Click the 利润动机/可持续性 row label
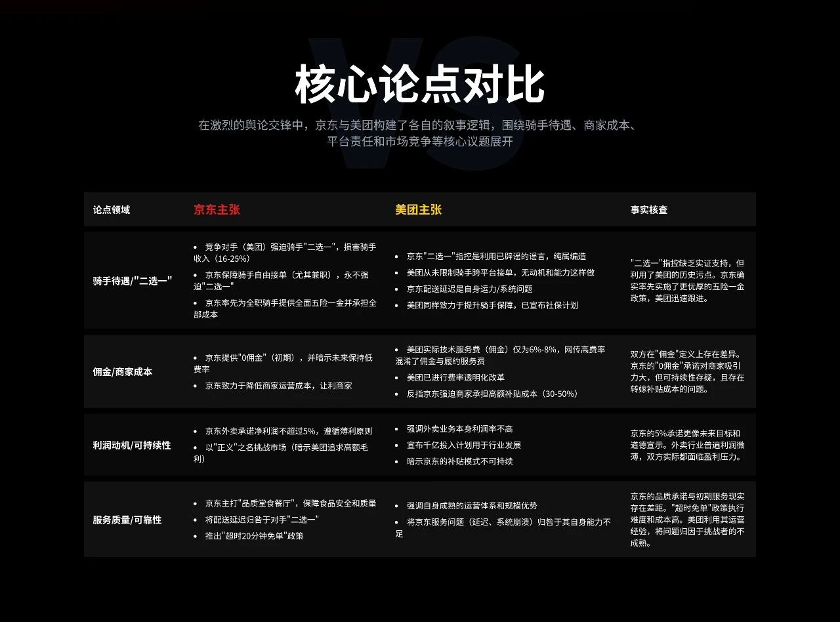The height and width of the screenshot is (622, 840). (131, 446)
